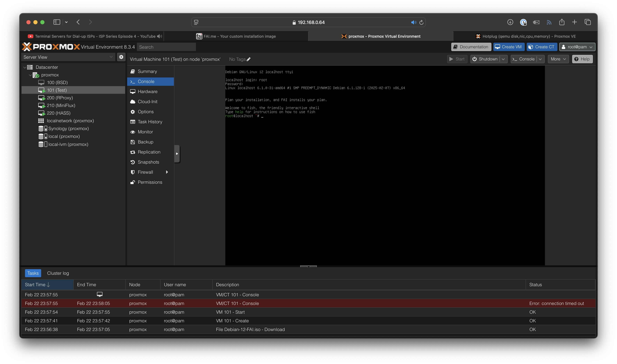Viewport: 617px width, 364px height.
Task: Reload the page in the address bar
Action: pyautogui.click(x=421, y=22)
